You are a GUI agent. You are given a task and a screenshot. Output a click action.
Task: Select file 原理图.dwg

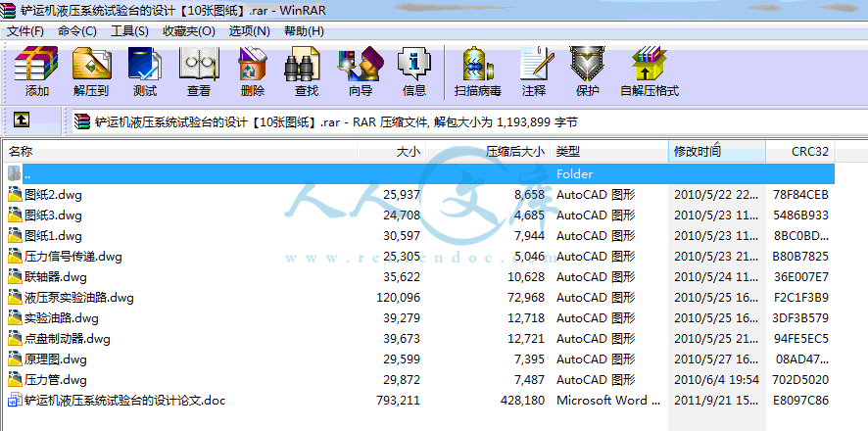coord(56,359)
